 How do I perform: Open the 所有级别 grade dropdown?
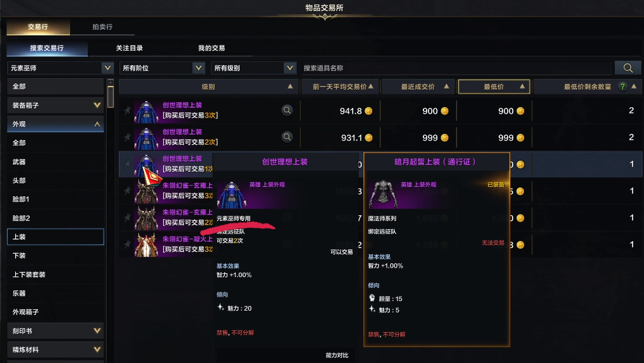253,68
